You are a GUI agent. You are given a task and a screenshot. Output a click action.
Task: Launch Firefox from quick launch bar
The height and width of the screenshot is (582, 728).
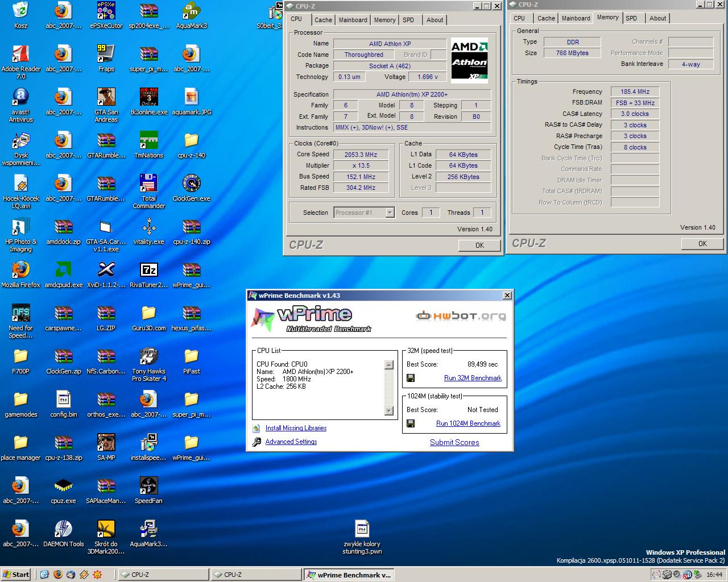point(57,575)
